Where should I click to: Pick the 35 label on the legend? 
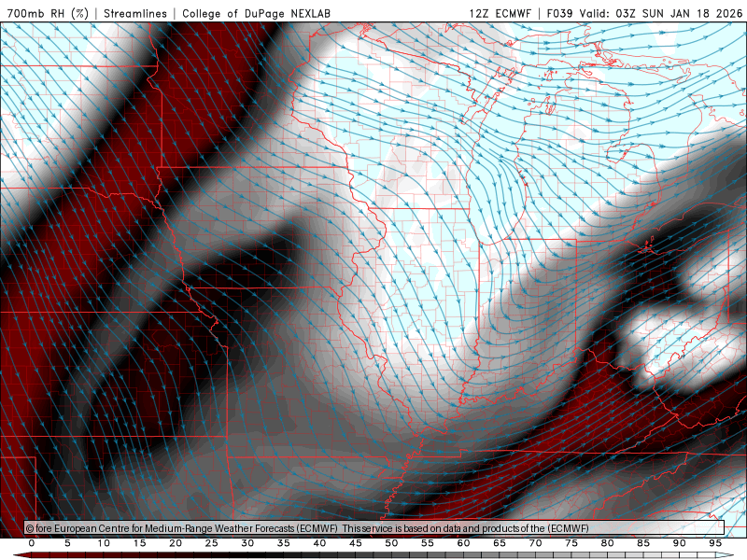tap(284, 543)
